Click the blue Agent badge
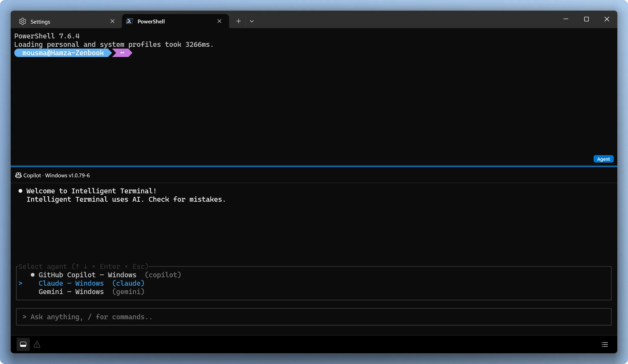This screenshot has height=364, width=628. [603, 159]
